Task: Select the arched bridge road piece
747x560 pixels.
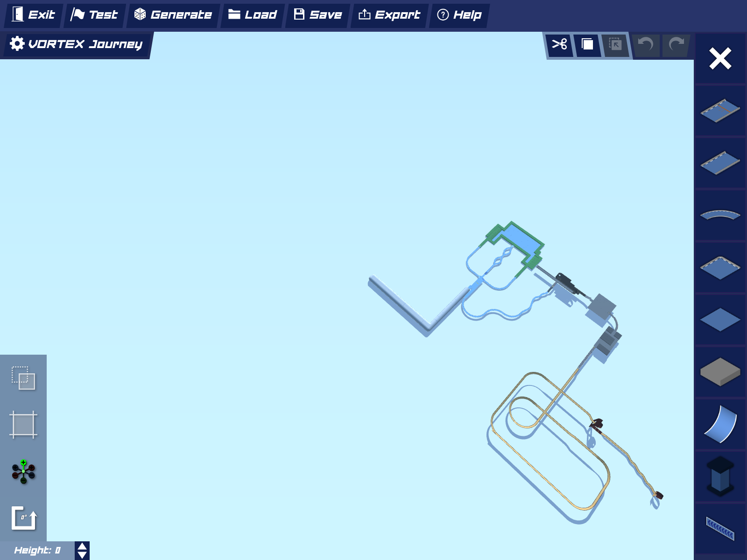Action: click(720, 215)
